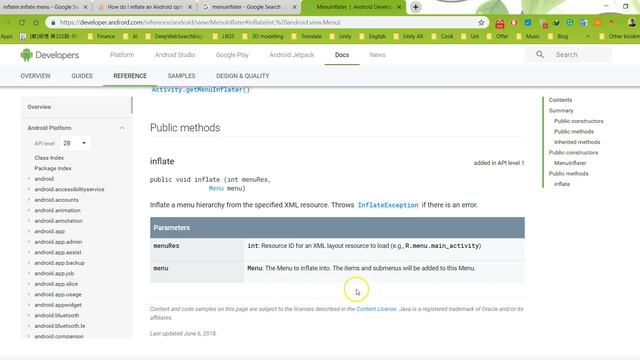Expand the android.accessibilityservice node
Image resolution: width=640 pixels, height=360 pixels.
[x=29, y=189]
